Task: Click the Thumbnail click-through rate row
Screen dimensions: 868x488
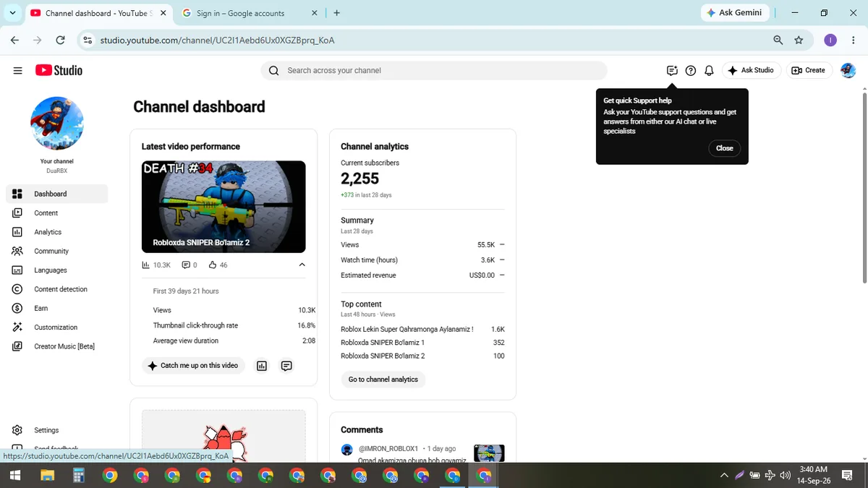Action: pyautogui.click(x=234, y=325)
